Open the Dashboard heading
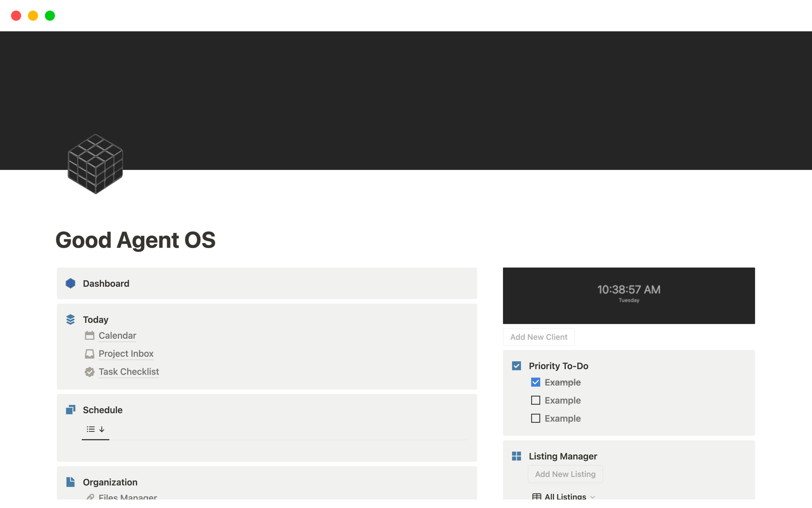The width and height of the screenshot is (812, 508). (x=106, y=284)
